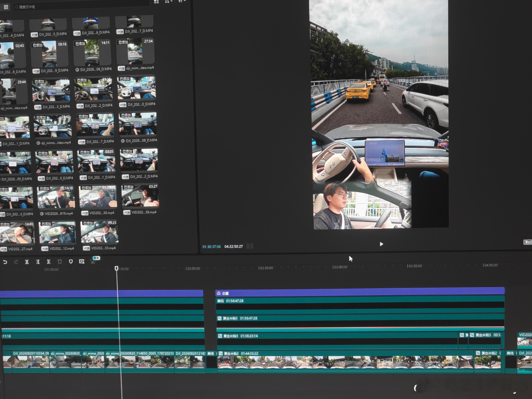Open the scissors smart-cut tool tagged 限免
This screenshot has width=532, height=399.
pos(93,261)
